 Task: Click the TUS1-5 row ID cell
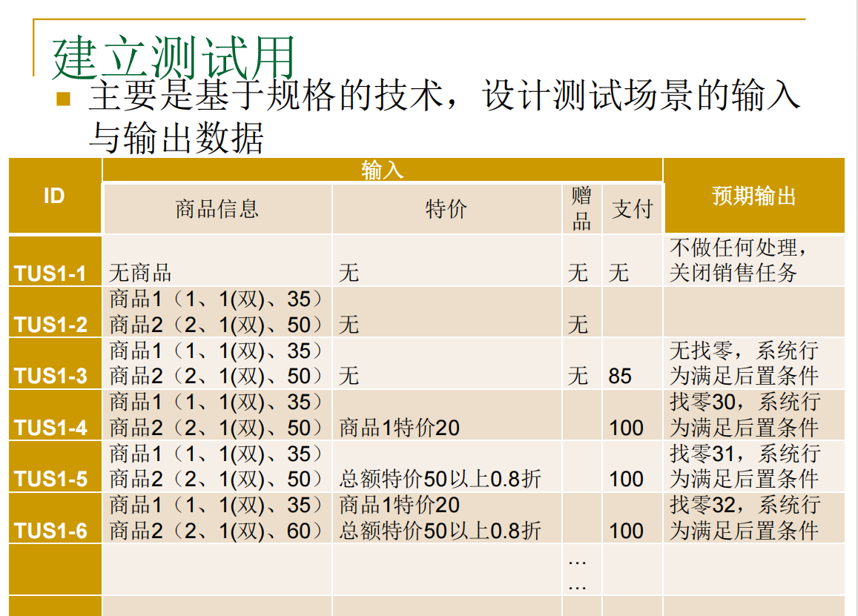(51, 479)
